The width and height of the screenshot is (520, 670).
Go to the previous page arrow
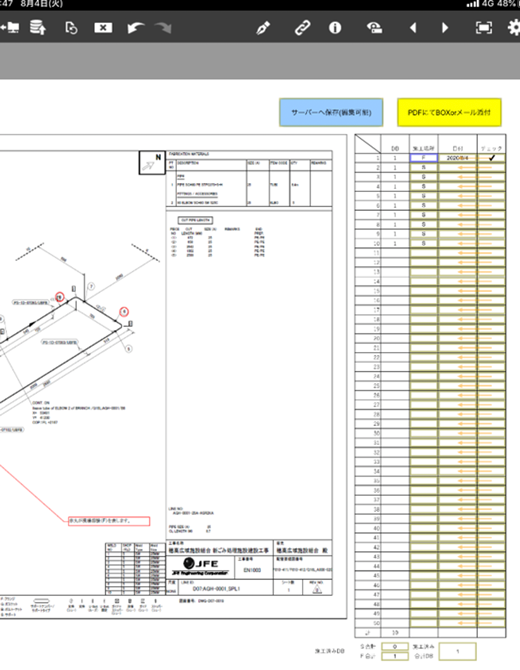click(413, 28)
